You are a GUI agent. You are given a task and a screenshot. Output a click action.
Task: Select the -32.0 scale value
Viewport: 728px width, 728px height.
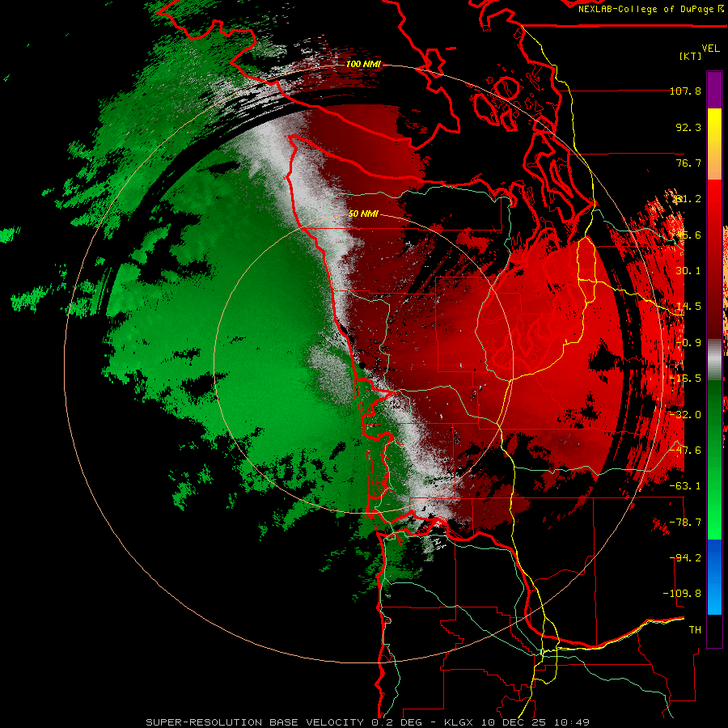coord(685,415)
